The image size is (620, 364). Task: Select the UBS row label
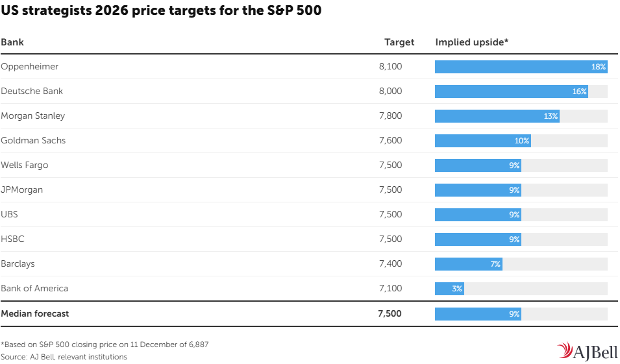click(10, 215)
